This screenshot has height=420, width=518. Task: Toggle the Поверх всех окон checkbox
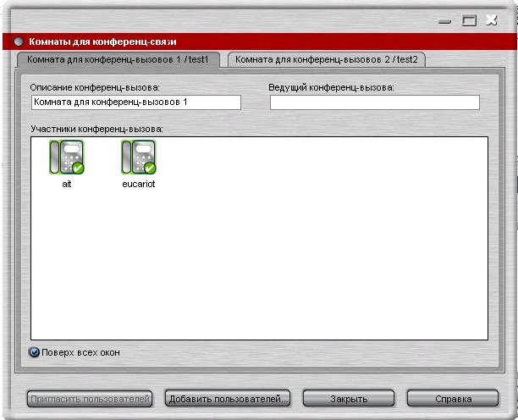click(34, 352)
